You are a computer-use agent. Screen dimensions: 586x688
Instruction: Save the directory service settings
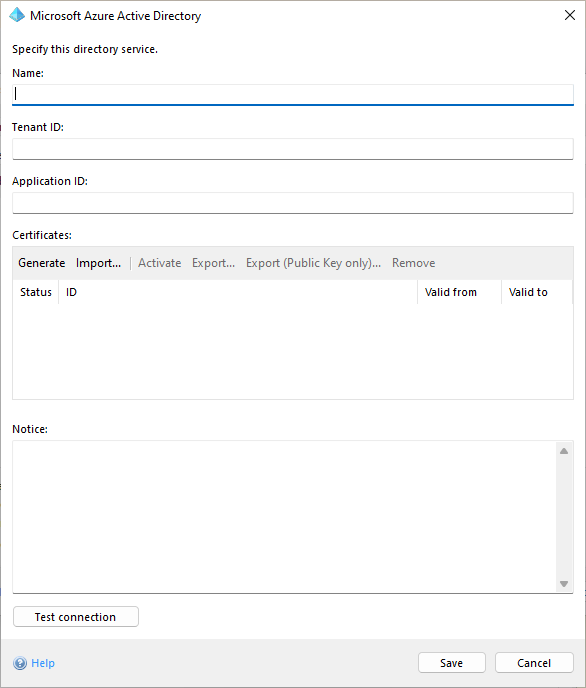pos(452,663)
